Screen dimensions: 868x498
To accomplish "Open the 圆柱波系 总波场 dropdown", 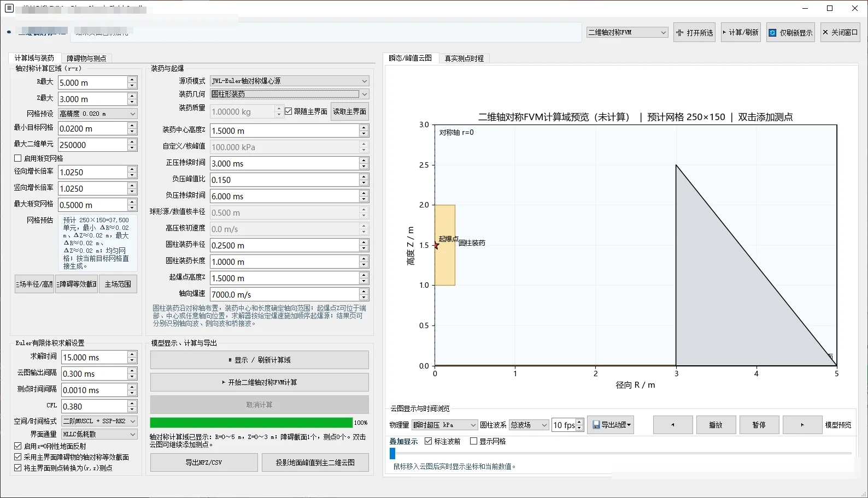I will [529, 425].
